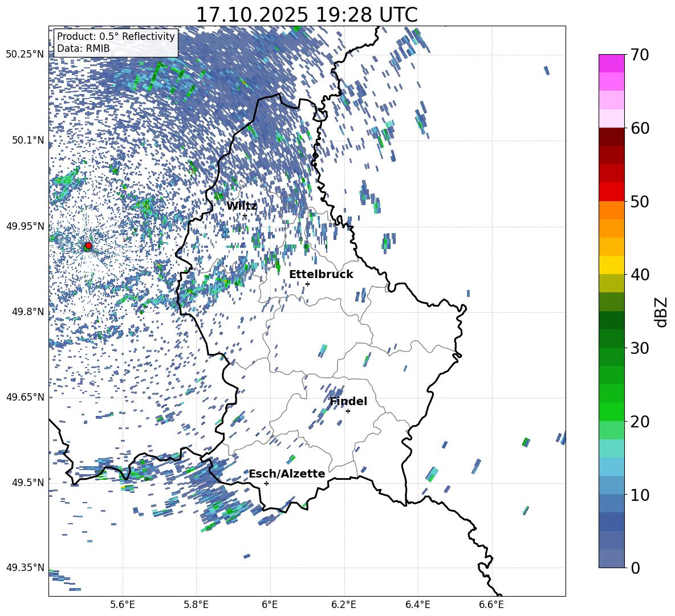Click the title 17.10.2025 19:28 UTC
The image size is (675, 616).
click(x=307, y=15)
